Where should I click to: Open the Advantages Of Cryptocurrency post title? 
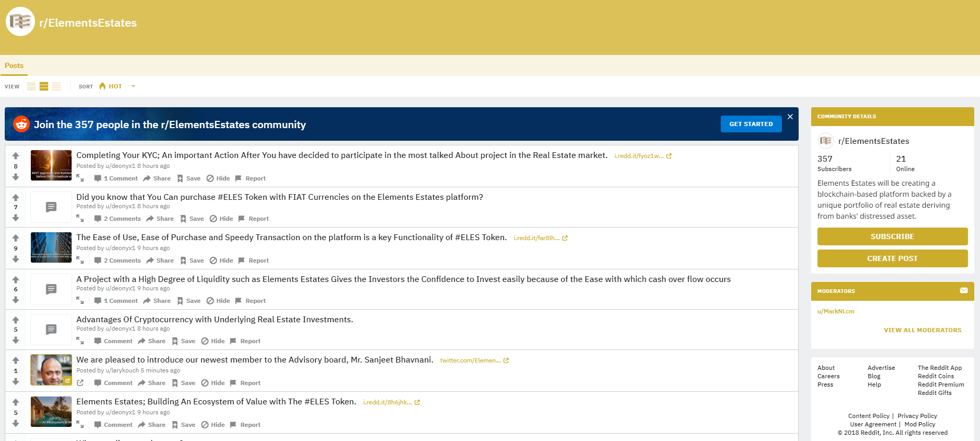point(215,319)
